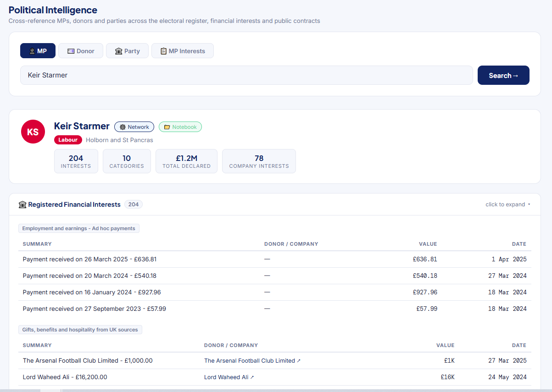Click the £927.96 value cell
Viewport: 552px width, 392px height.
pos(425,293)
